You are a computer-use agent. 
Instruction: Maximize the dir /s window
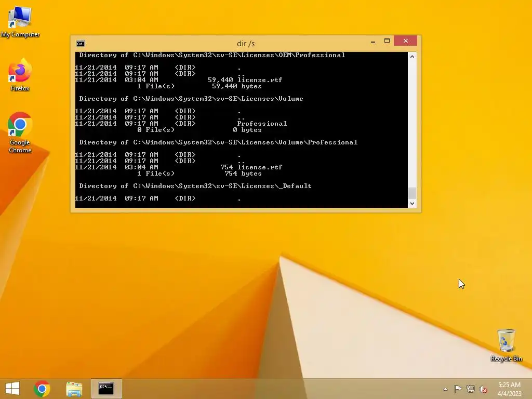(x=387, y=41)
